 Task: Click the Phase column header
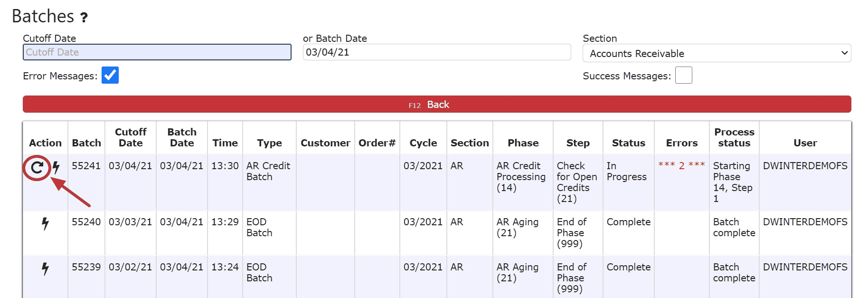[523, 143]
